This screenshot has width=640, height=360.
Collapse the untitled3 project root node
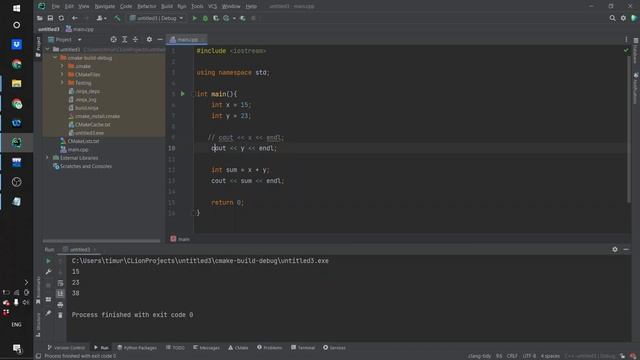coord(47,49)
